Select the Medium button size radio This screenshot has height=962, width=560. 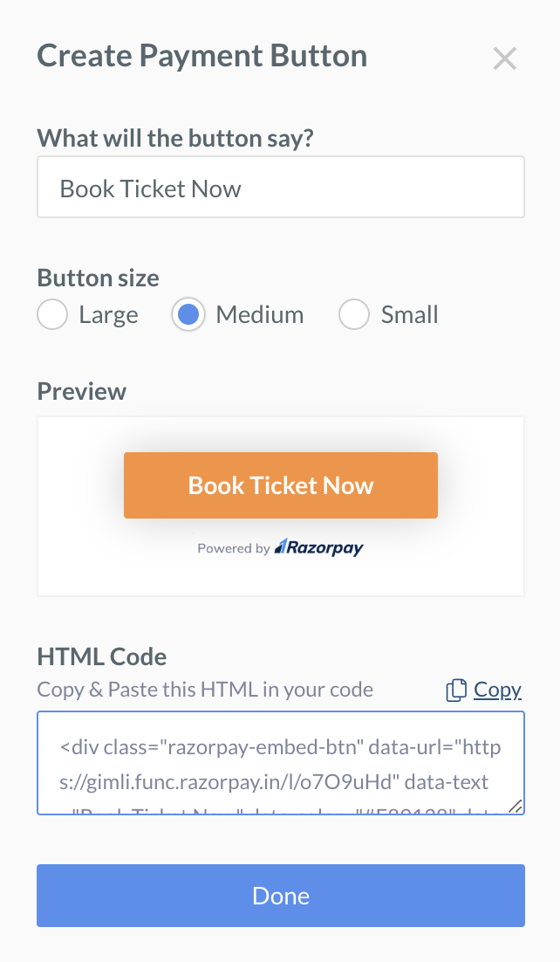(188, 315)
